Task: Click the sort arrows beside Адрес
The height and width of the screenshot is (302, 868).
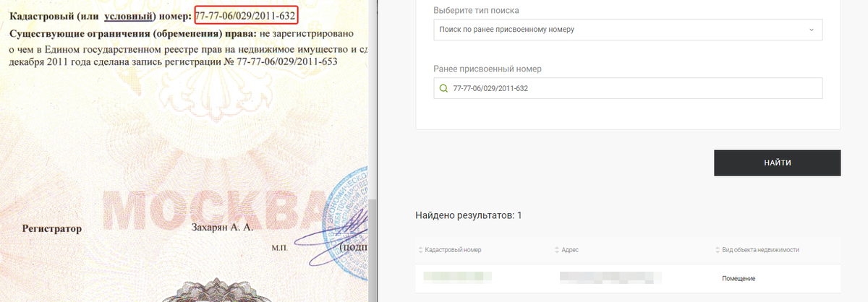Action: pyautogui.click(x=557, y=250)
